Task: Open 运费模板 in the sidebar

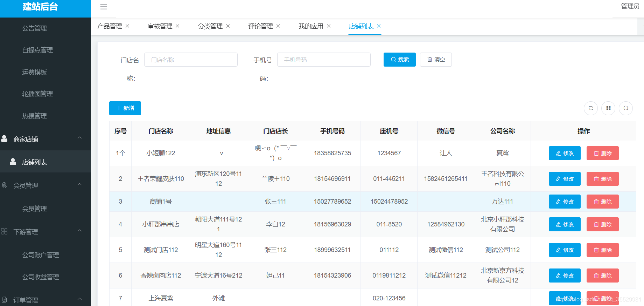Action: click(x=34, y=72)
